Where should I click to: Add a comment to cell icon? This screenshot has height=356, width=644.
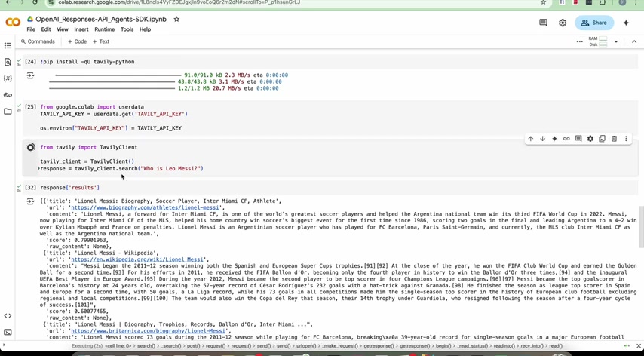click(578, 139)
